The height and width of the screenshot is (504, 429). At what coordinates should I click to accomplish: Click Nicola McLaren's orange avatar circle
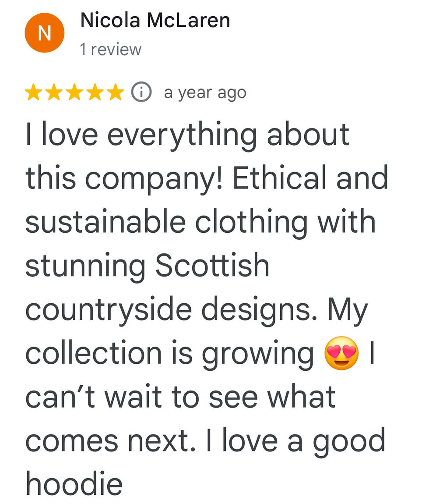coord(45,32)
